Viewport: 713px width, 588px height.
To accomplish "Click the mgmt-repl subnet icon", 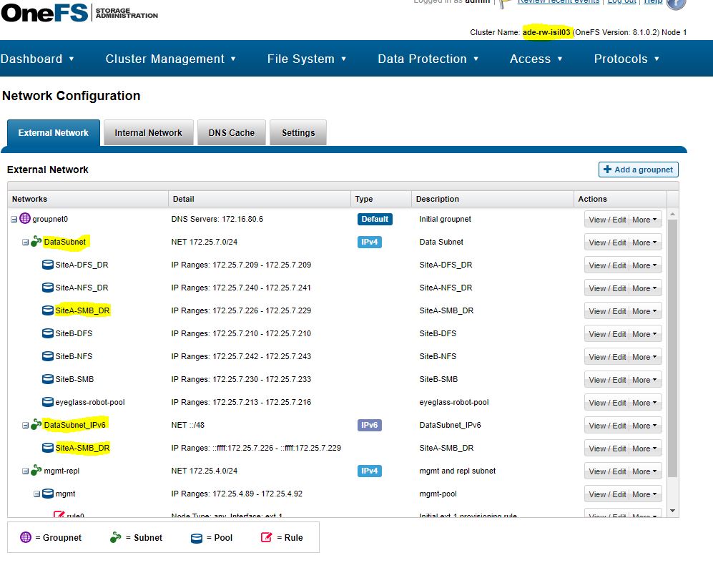I will tap(36, 471).
